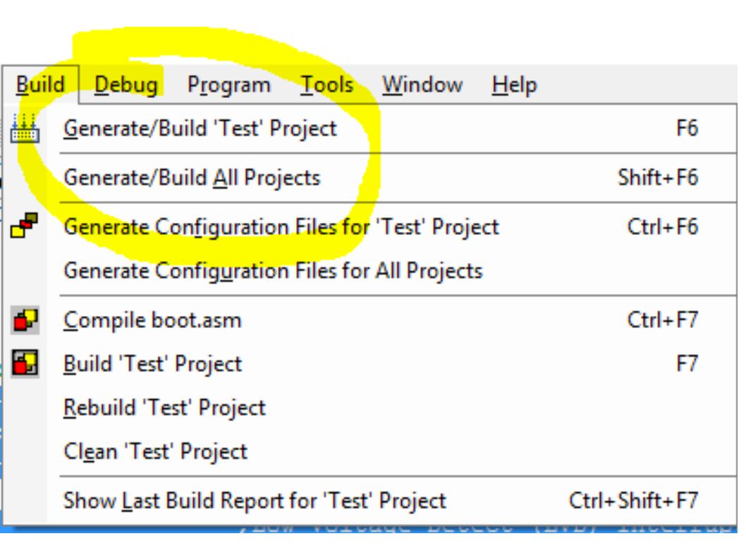746x560 pixels.
Task: Click the Build 'Test' Project icon
Action: 25,364
